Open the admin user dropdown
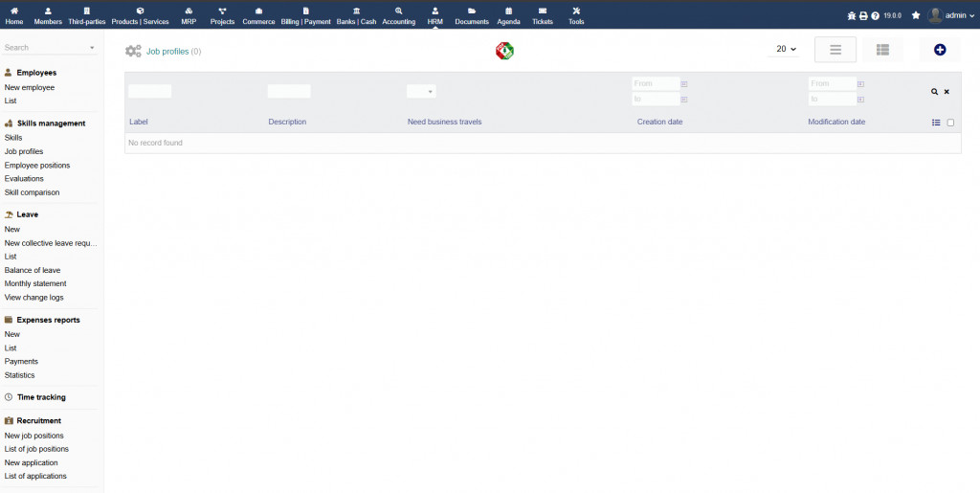Viewport: 980px width, 493px height. point(950,15)
